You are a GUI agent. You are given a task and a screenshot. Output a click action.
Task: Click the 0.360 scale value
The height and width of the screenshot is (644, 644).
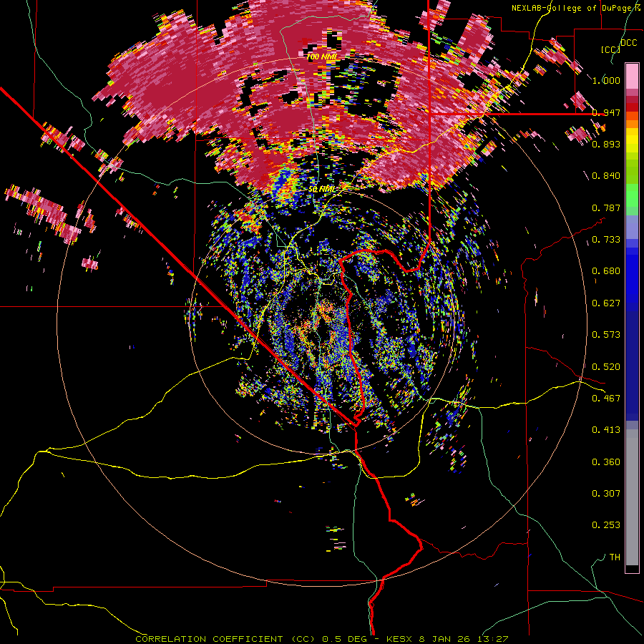(606, 462)
